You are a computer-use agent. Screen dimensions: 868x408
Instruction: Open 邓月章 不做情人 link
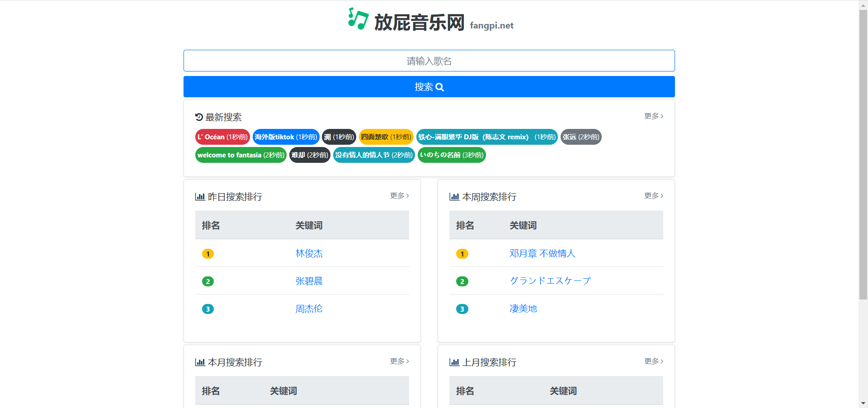pos(542,254)
